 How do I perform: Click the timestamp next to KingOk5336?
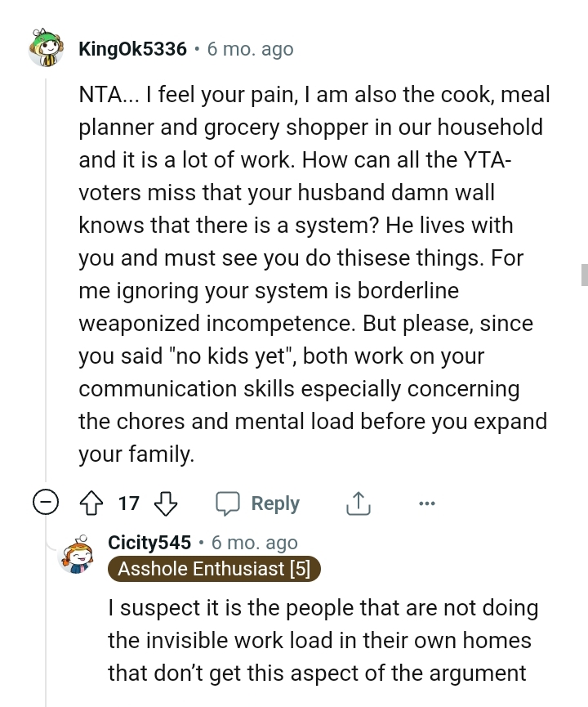pos(250,49)
